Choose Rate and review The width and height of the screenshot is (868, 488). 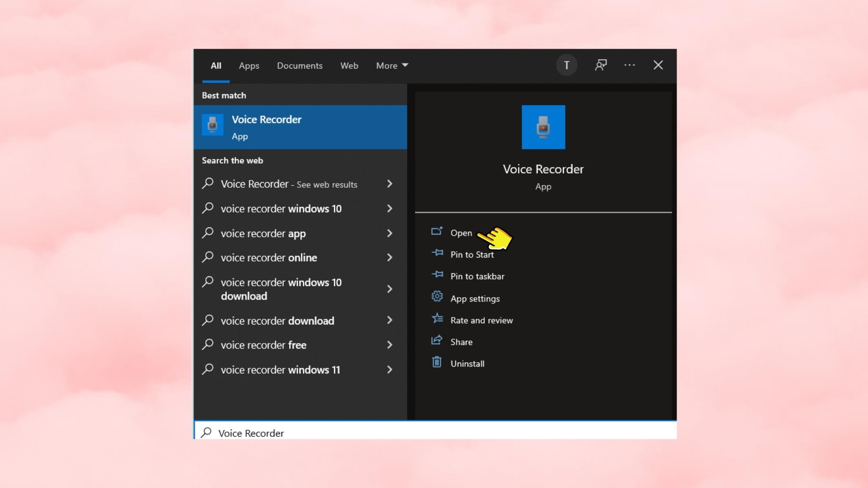coord(482,320)
